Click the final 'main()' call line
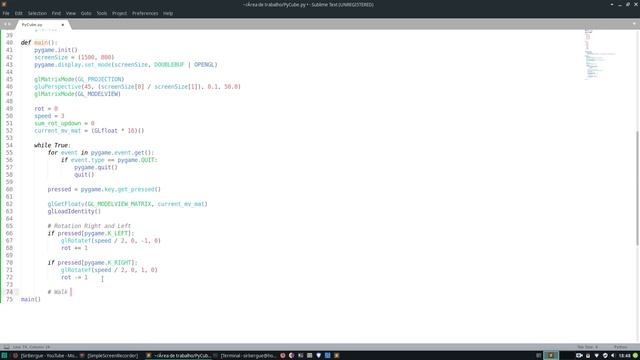The image size is (640, 360). [x=31, y=299]
